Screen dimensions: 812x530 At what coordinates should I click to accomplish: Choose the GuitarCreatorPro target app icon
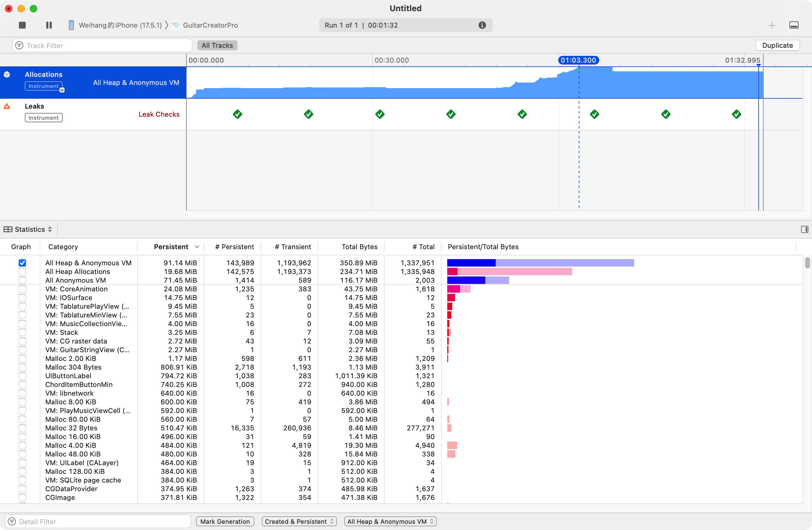click(x=175, y=25)
